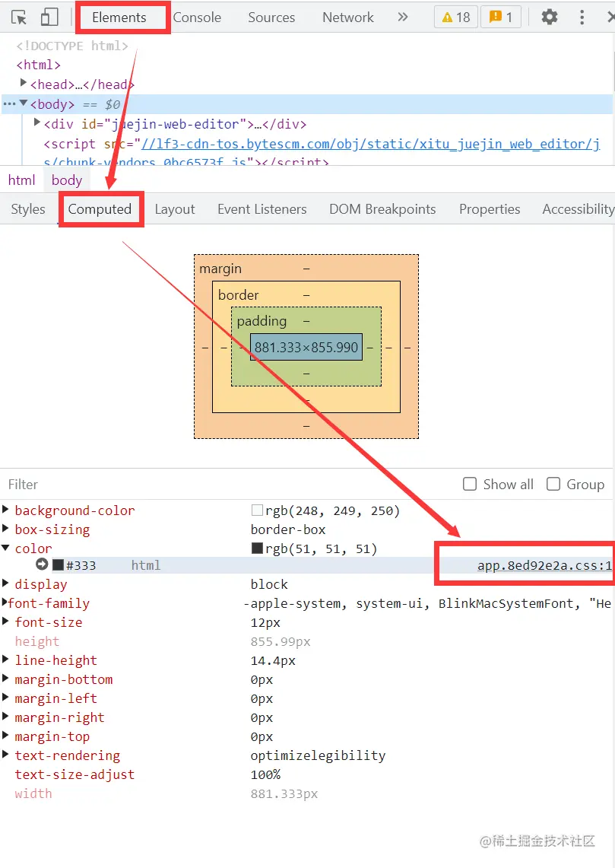This screenshot has height=868, width=615.
Task: Show more tabs via the double chevron
Action: tap(403, 17)
